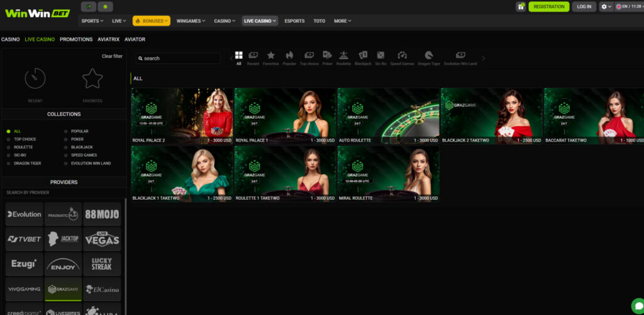Filter by Enjoy provider logo
This screenshot has height=315, width=644.
pos(64,264)
